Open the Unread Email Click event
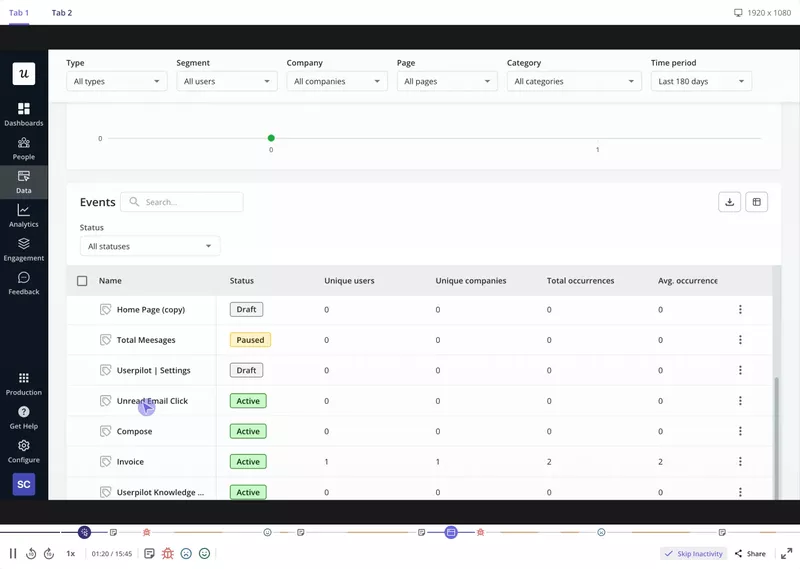800x569 pixels. [x=152, y=401]
